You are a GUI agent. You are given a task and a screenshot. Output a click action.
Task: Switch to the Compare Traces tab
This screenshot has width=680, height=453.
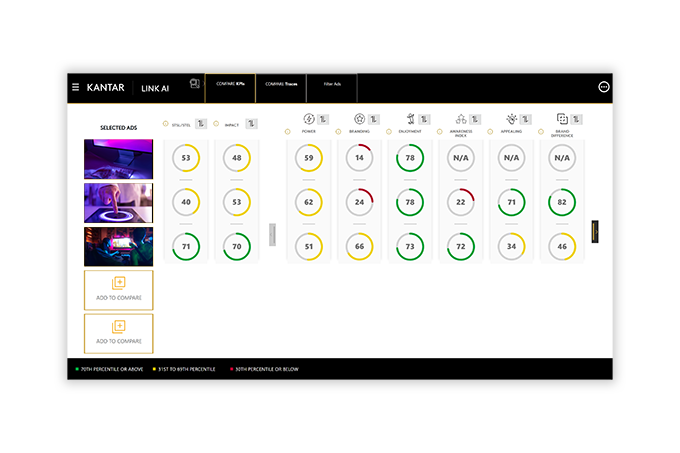pyautogui.click(x=281, y=85)
